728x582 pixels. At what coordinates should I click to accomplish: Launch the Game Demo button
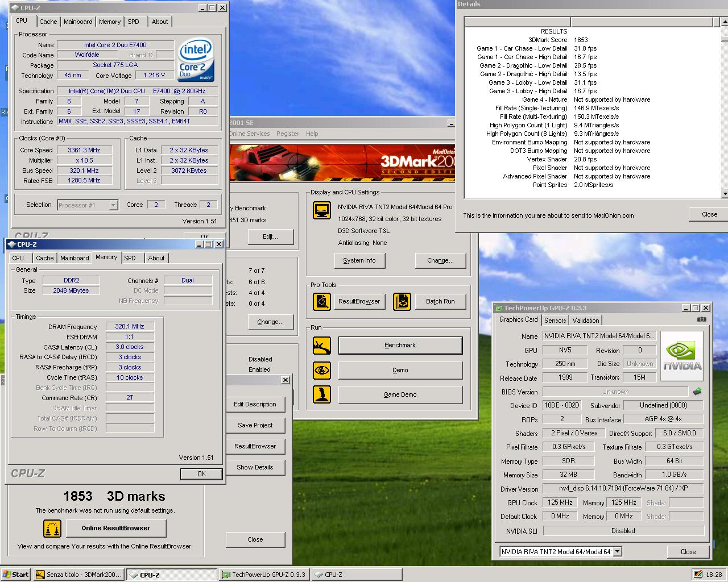400,394
